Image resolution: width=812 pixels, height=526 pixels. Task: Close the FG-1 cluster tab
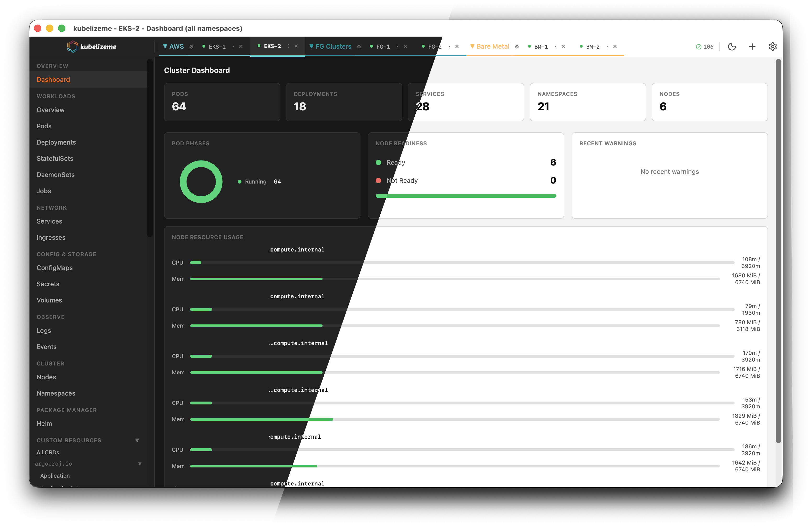405,47
